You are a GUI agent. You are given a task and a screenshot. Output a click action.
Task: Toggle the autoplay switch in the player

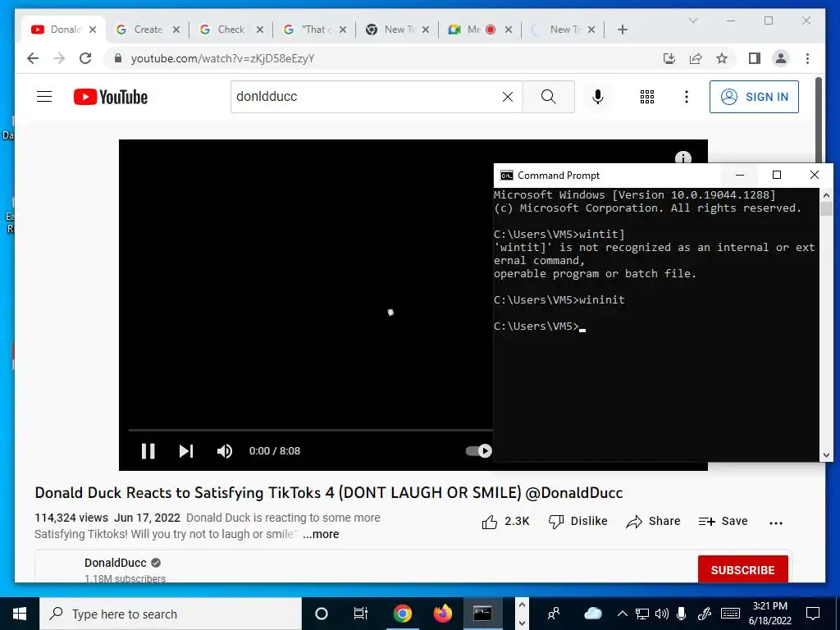click(x=478, y=451)
